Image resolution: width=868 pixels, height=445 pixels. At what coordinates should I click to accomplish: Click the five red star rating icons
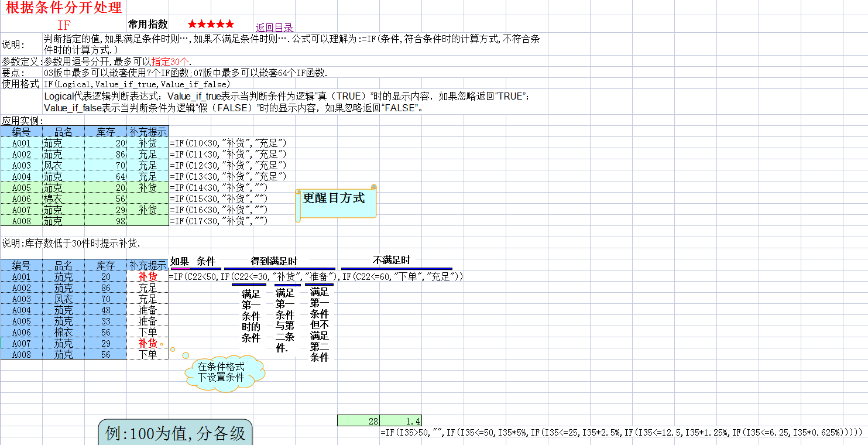click(x=211, y=24)
